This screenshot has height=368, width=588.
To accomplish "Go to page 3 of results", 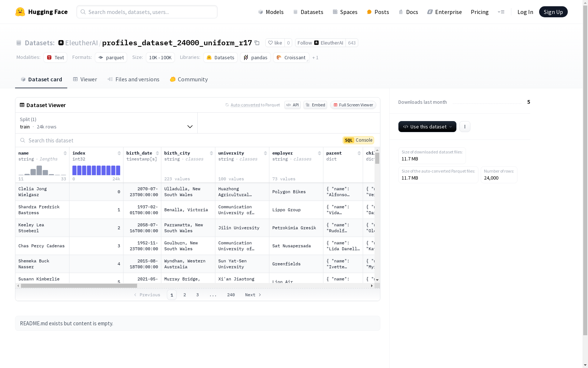I will [x=197, y=295].
